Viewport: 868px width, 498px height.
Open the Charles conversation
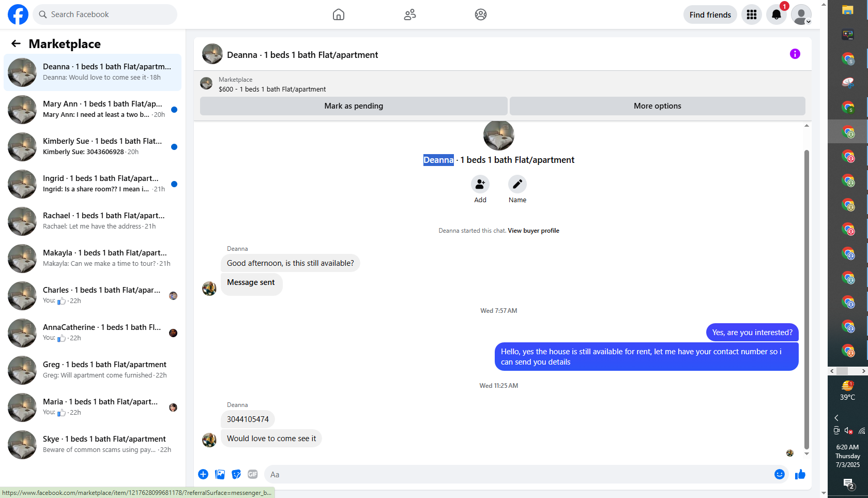(93, 295)
